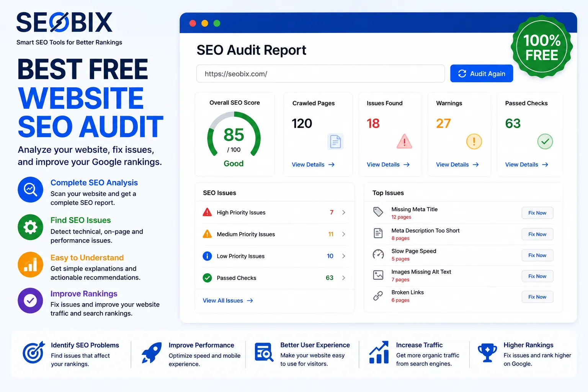588x392 pixels.
Task: Click the URL field showing https://seobix.com/
Action: point(320,73)
